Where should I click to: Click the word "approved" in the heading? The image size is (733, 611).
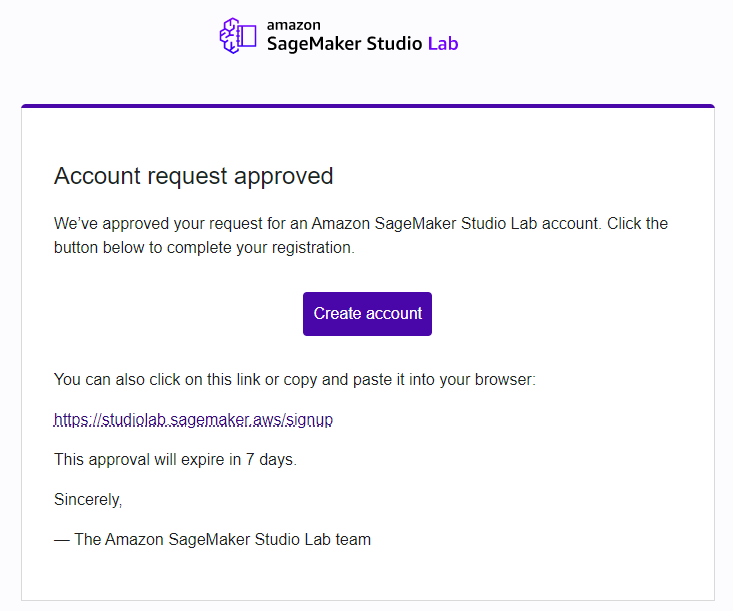[x=283, y=176]
